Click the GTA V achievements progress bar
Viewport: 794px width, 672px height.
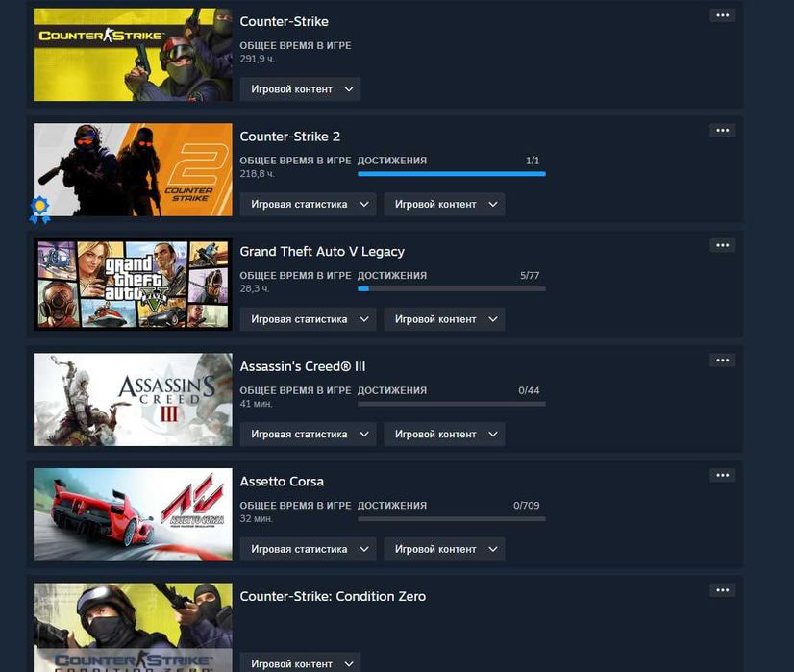pos(452,288)
